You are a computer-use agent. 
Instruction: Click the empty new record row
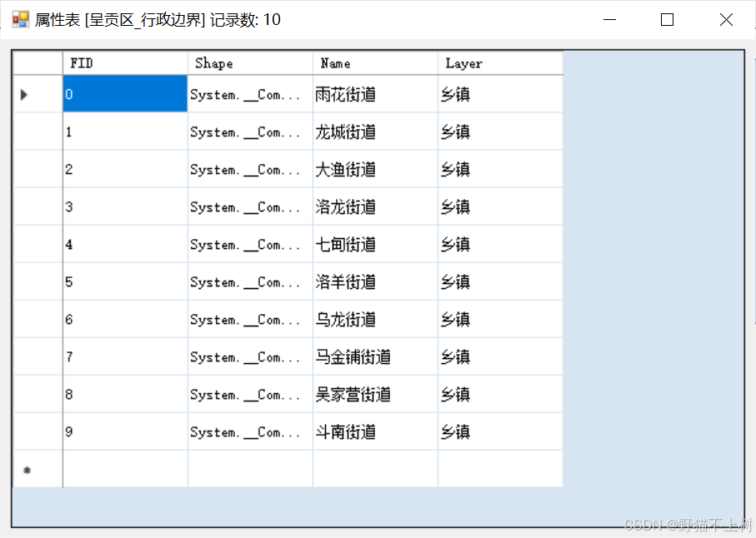pyautogui.click(x=250, y=469)
